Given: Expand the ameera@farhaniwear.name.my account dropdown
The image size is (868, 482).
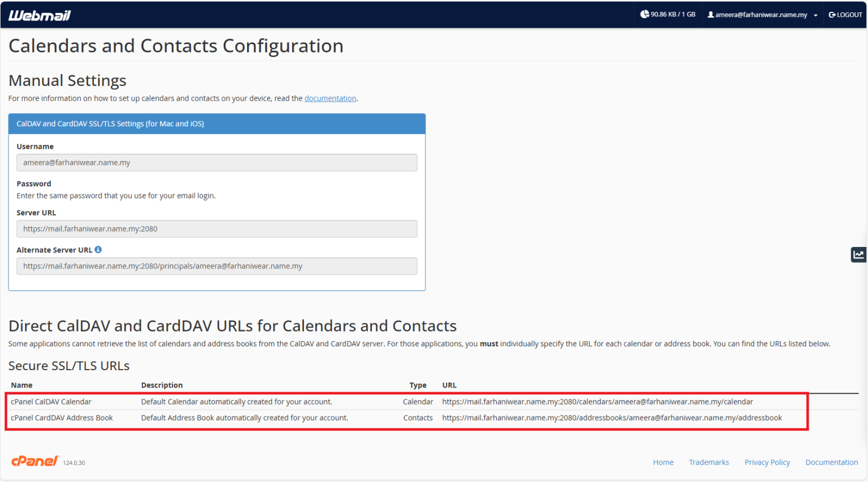Looking at the screenshot, I should 763,15.
